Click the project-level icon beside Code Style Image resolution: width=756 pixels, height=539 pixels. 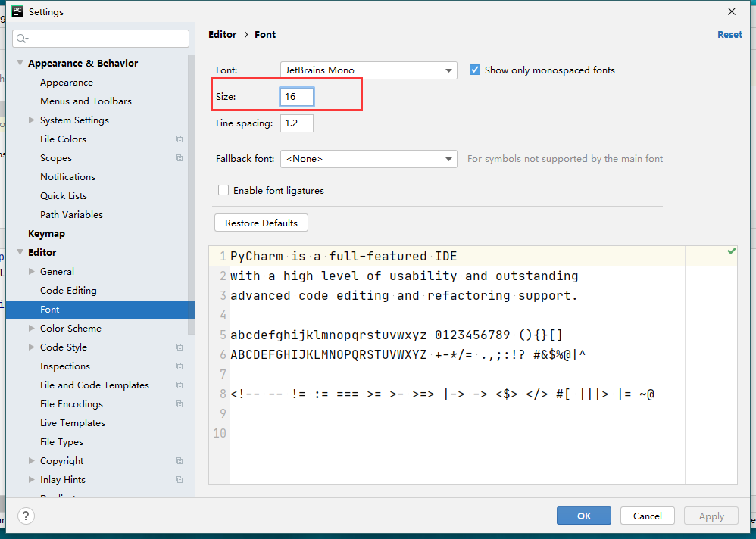[179, 347]
